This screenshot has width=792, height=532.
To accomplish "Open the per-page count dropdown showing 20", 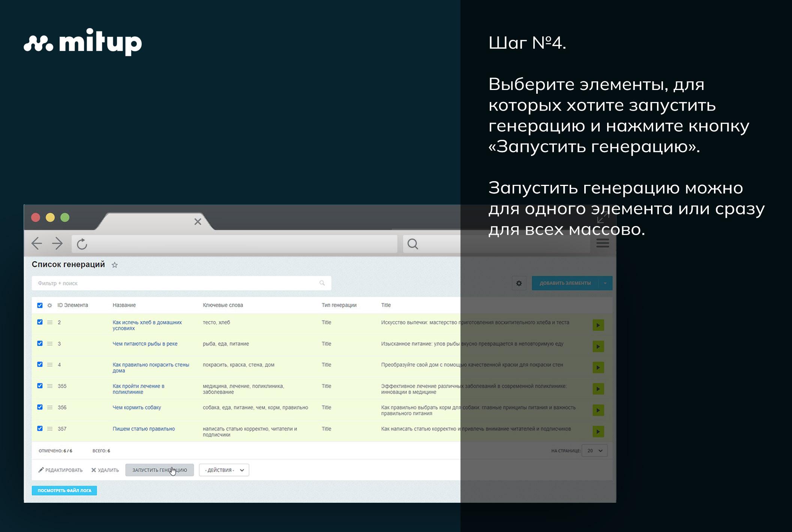I will (x=595, y=451).
